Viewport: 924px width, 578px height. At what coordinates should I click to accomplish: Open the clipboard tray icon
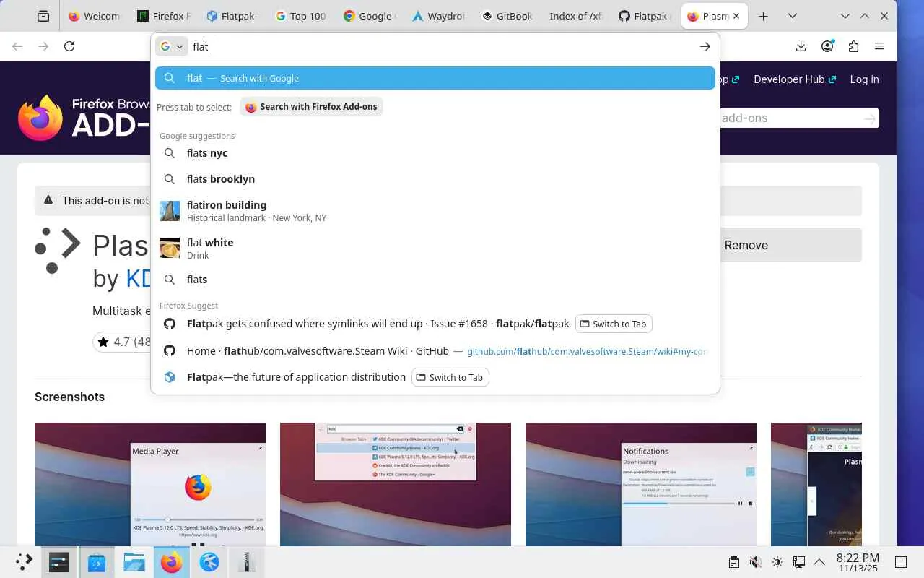tap(733, 562)
